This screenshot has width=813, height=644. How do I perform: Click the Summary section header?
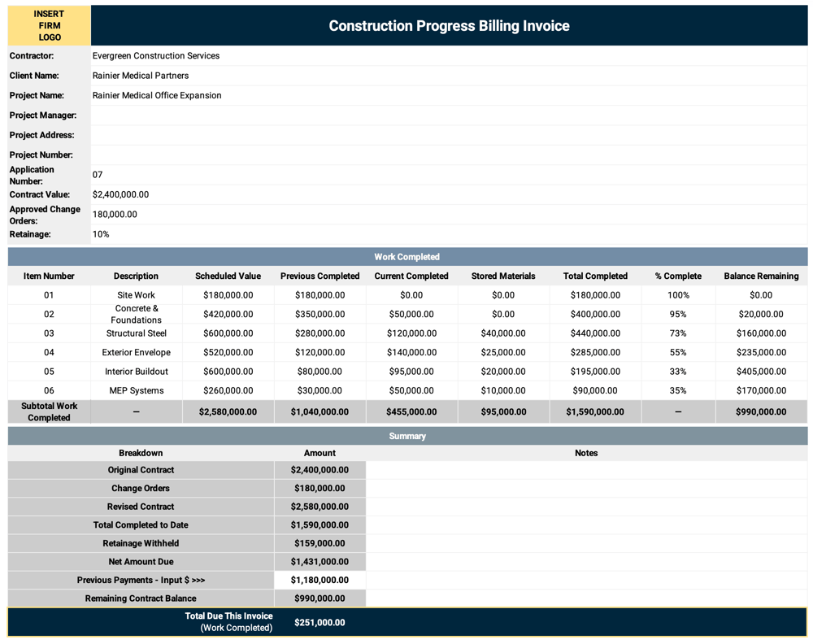[x=407, y=436]
